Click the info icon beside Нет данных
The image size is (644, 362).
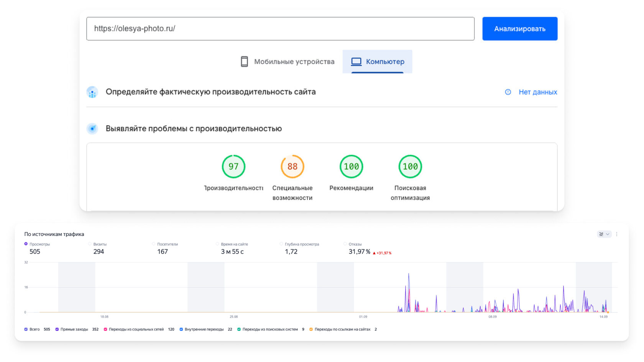pyautogui.click(x=508, y=92)
